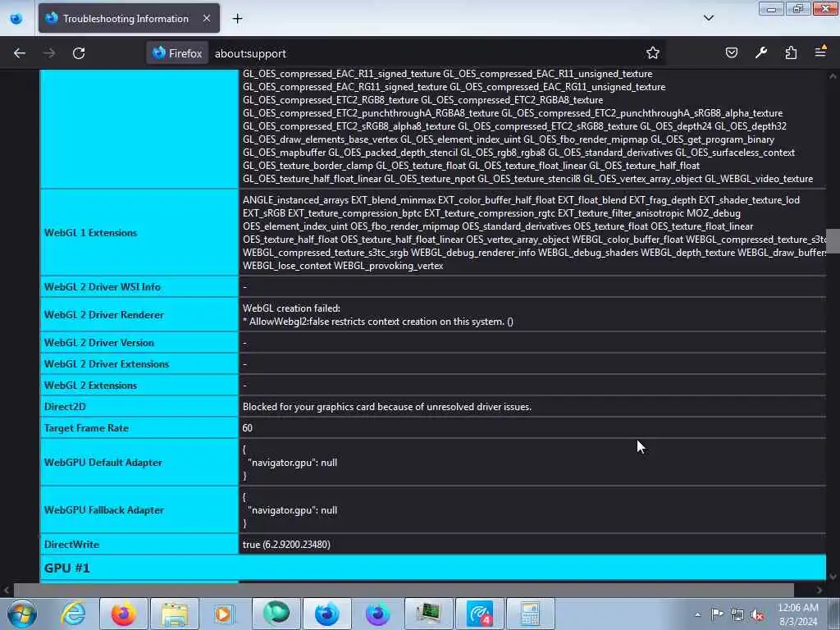Select the WebGPU Fallback Adapter label
This screenshot has width=840, height=630.
pyautogui.click(x=104, y=510)
